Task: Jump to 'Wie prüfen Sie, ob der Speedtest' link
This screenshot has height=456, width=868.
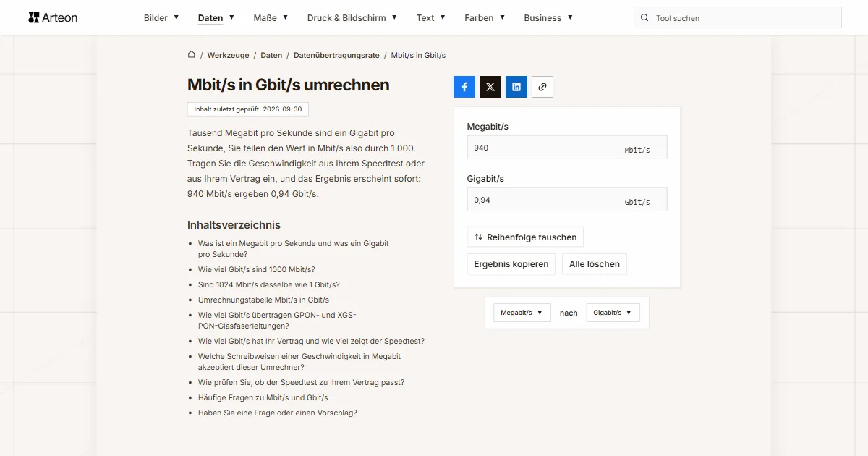Action: [302, 382]
